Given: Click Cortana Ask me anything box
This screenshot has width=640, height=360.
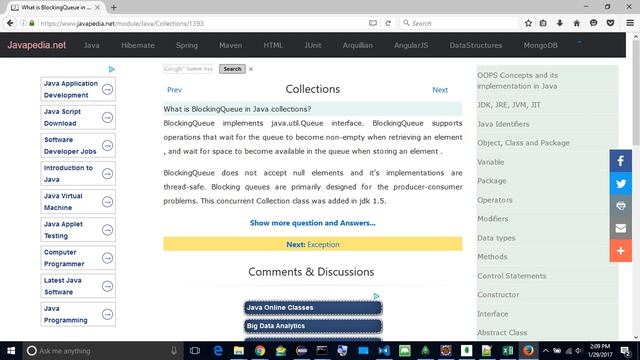Looking at the screenshot, I should click(x=102, y=351).
